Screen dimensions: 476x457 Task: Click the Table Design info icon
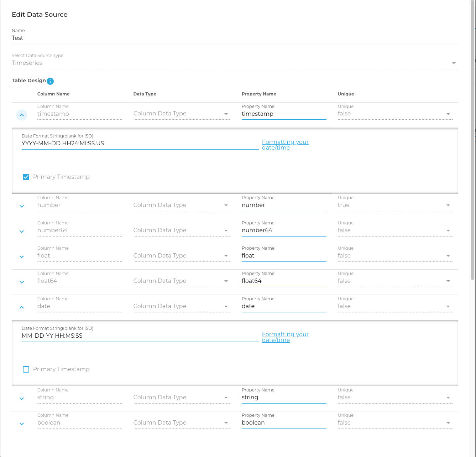pos(50,81)
